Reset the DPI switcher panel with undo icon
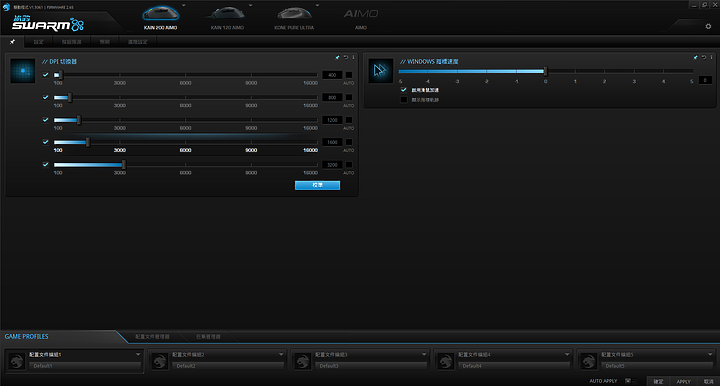The image size is (720, 386). (x=346, y=57)
